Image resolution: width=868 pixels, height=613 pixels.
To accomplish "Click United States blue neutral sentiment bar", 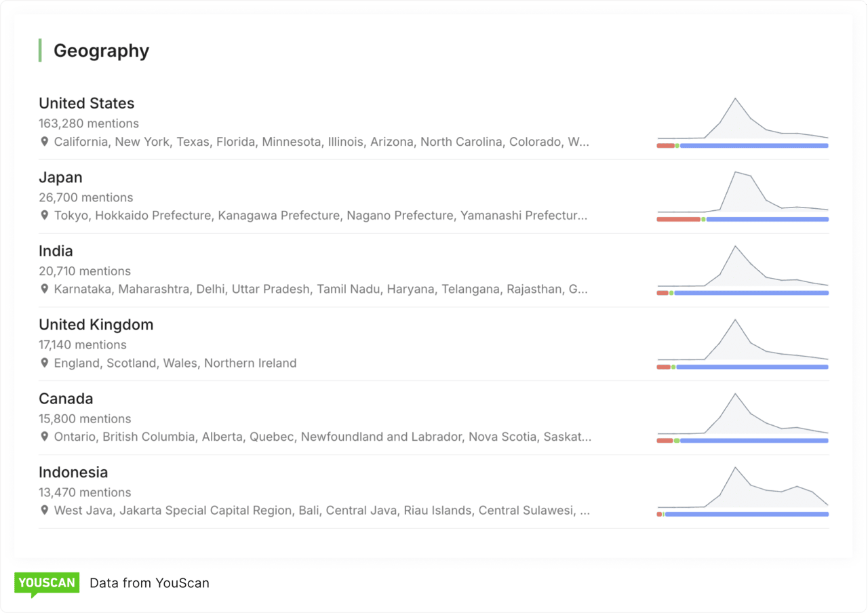I will coord(753,145).
